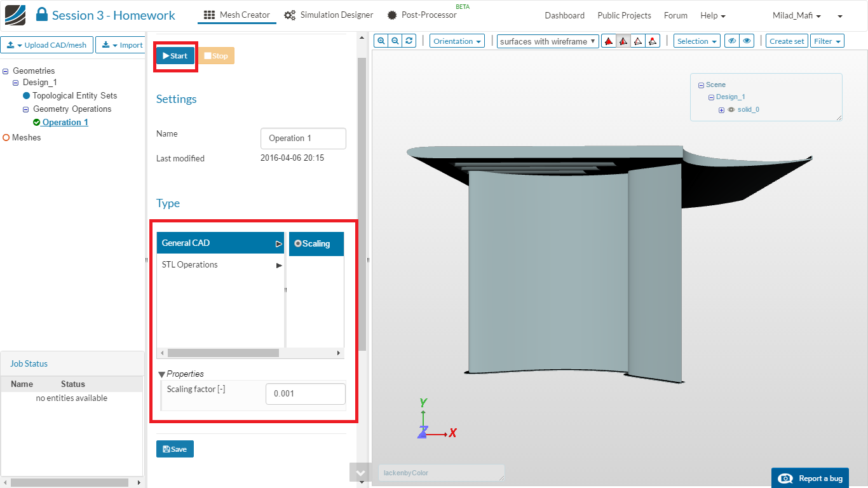Collapse Design_1 in the scene tree
The width and height of the screenshot is (868, 488).
click(711, 97)
